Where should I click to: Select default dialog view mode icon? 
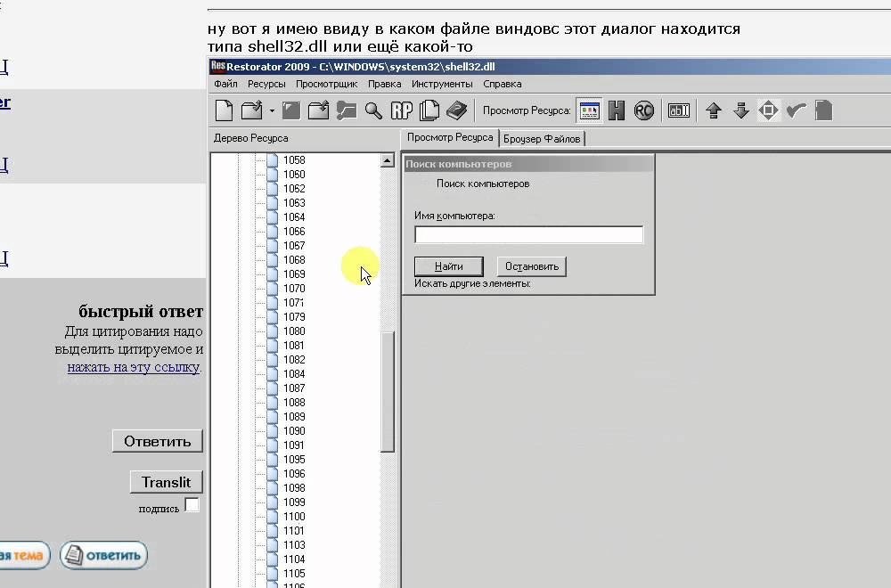click(589, 110)
